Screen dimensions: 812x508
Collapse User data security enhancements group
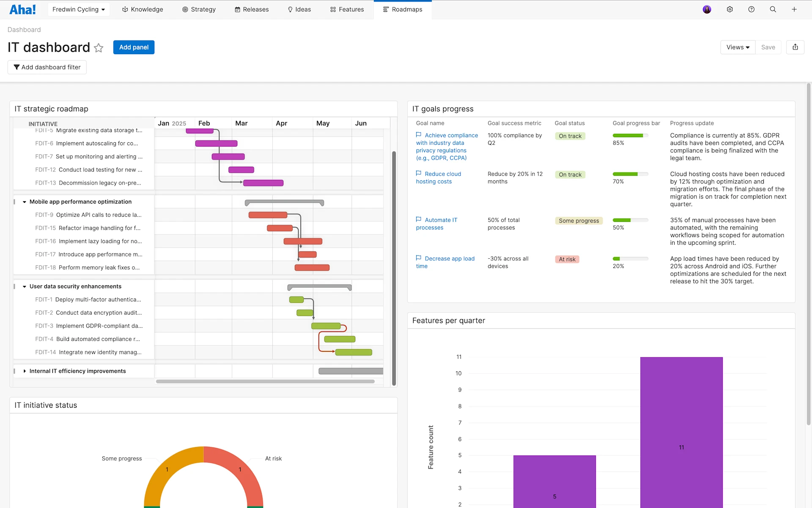(x=25, y=287)
